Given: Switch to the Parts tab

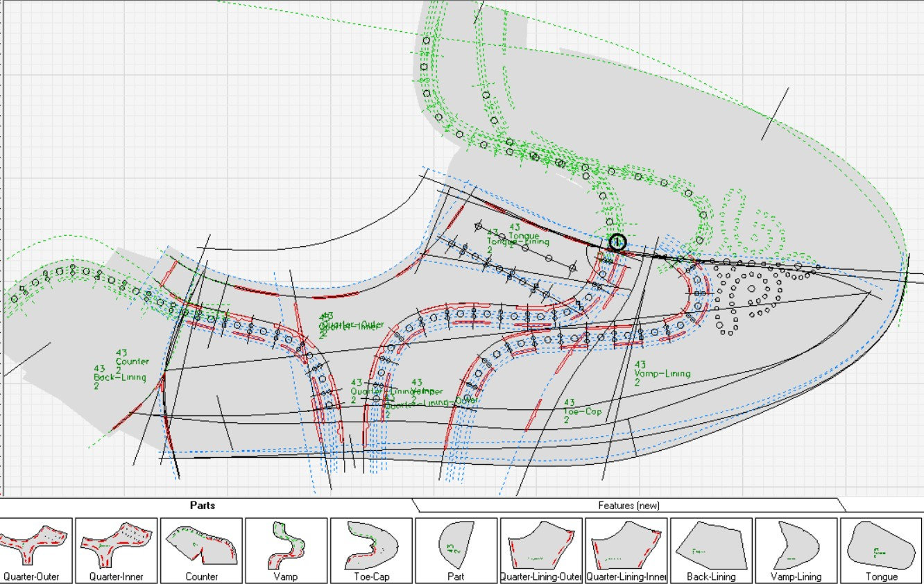Looking at the screenshot, I should coord(201,506).
